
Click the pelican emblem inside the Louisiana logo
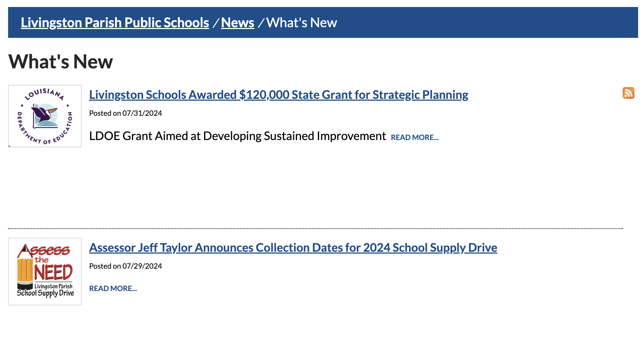45,115
